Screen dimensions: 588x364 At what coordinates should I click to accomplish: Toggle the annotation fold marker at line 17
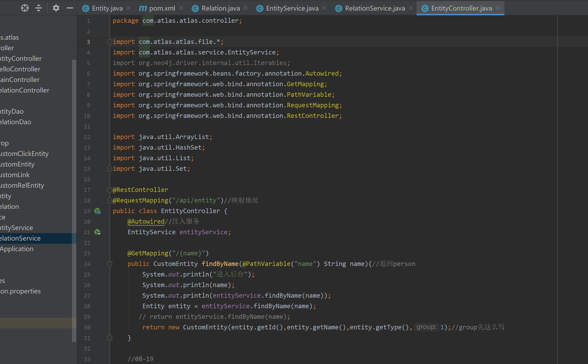tap(110, 190)
